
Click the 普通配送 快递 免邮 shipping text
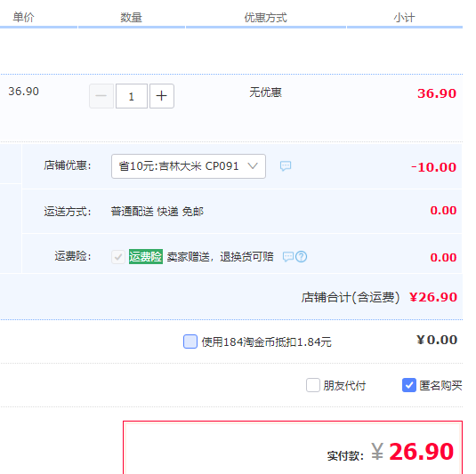[157, 212]
